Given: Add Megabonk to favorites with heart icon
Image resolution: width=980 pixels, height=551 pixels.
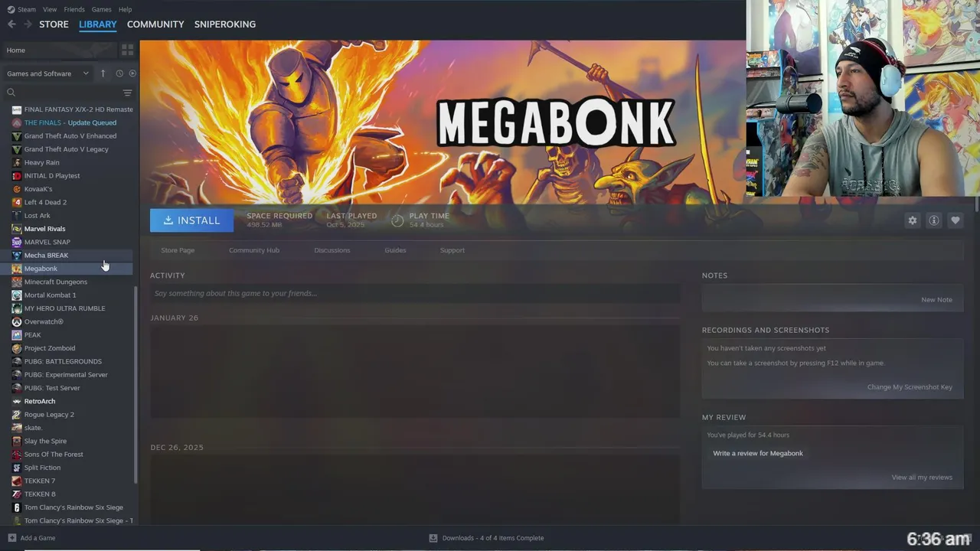Looking at the screenshot, I should [955, 220].
